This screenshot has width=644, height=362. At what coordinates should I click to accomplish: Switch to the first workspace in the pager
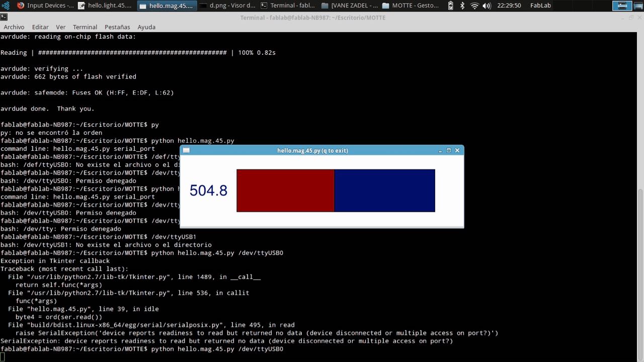point(622,6)
